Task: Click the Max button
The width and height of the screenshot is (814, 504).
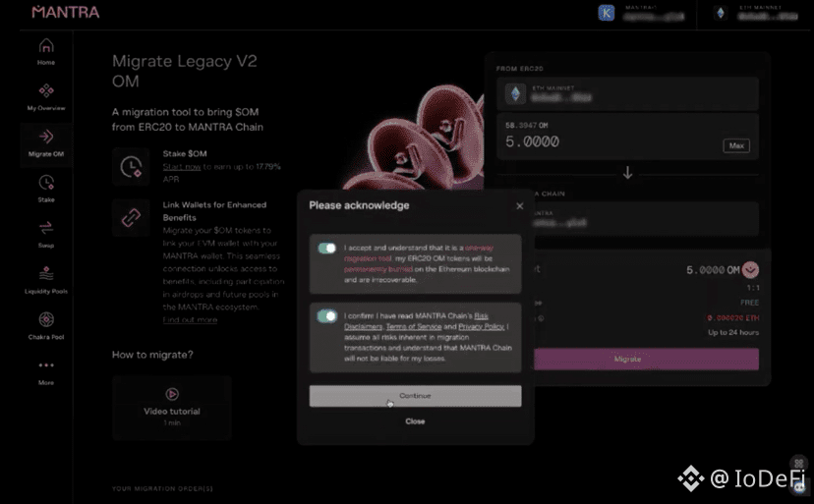Action: 736,145
